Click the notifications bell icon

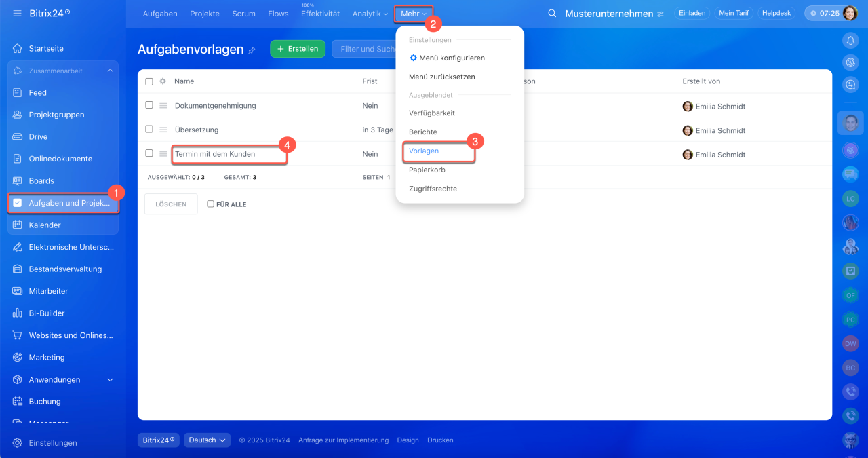[850, 41]
